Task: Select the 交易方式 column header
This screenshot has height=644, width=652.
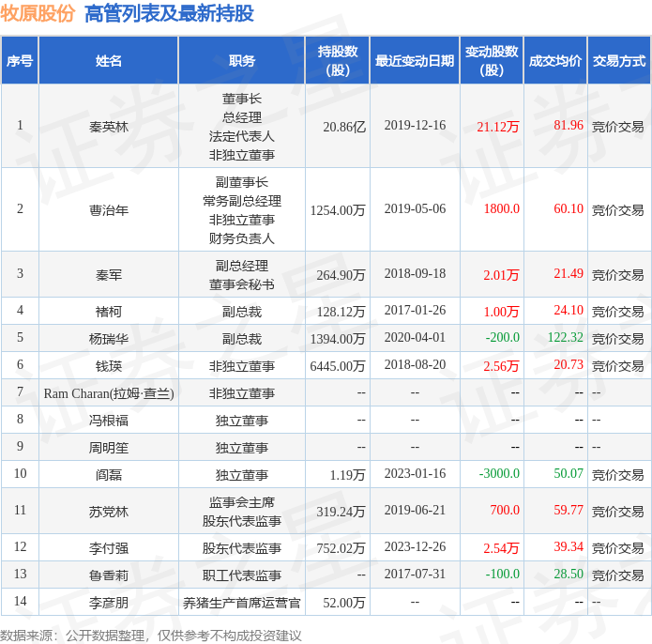Action: coord(619,61)
